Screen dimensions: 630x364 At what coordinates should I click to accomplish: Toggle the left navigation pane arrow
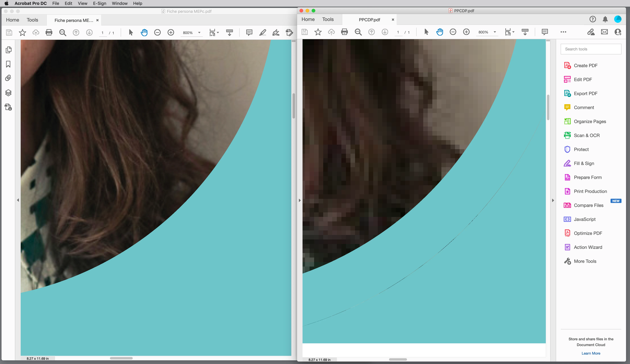tap(18, 200)
